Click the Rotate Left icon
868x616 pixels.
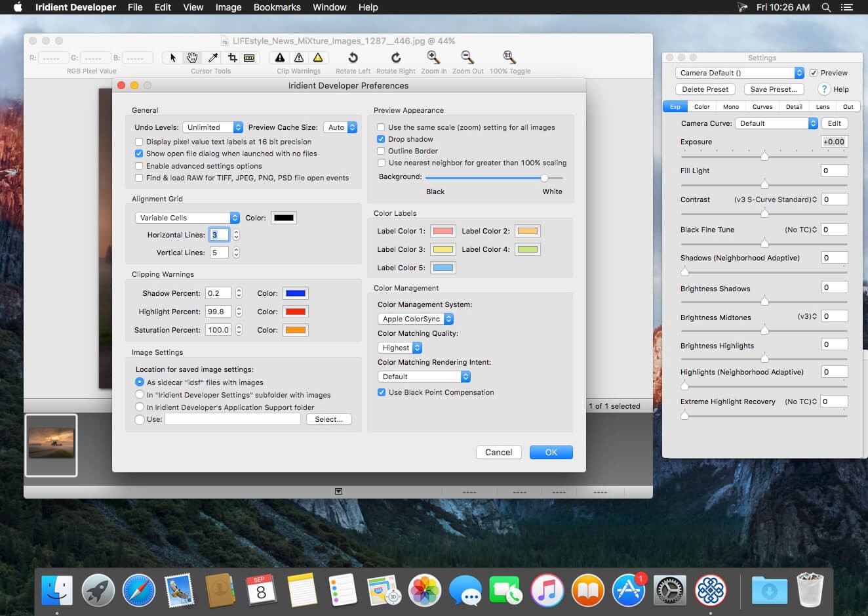click(x=353, y=58)
